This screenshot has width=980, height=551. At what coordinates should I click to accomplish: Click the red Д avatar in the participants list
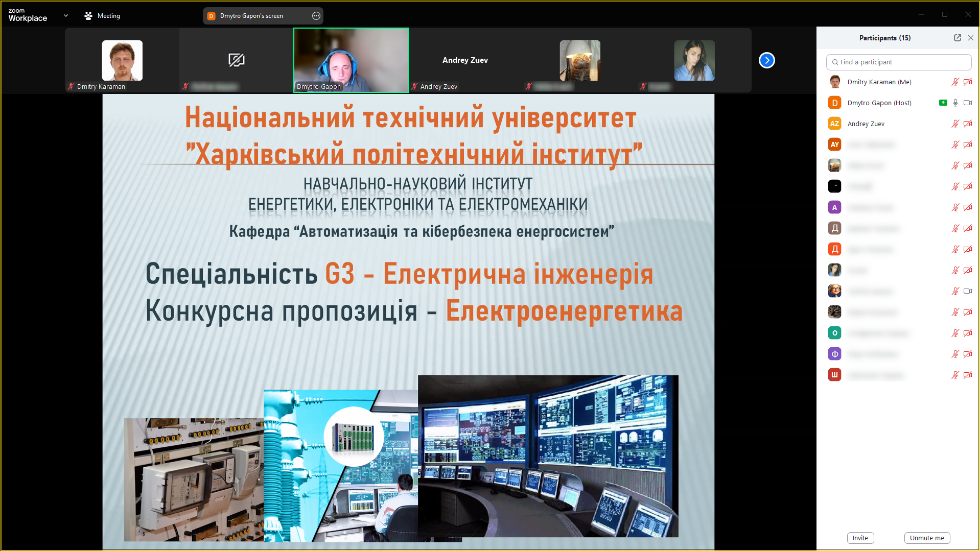pos(834,249)
